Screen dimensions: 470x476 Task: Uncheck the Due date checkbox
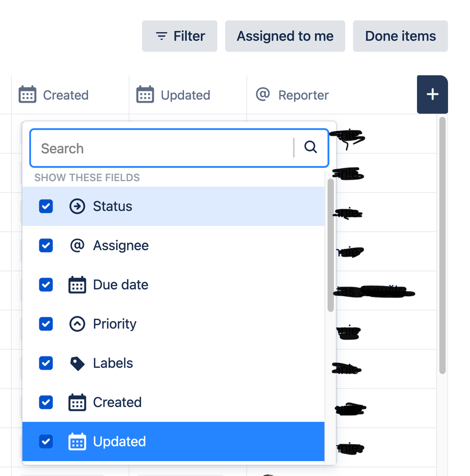click(46, 284)
